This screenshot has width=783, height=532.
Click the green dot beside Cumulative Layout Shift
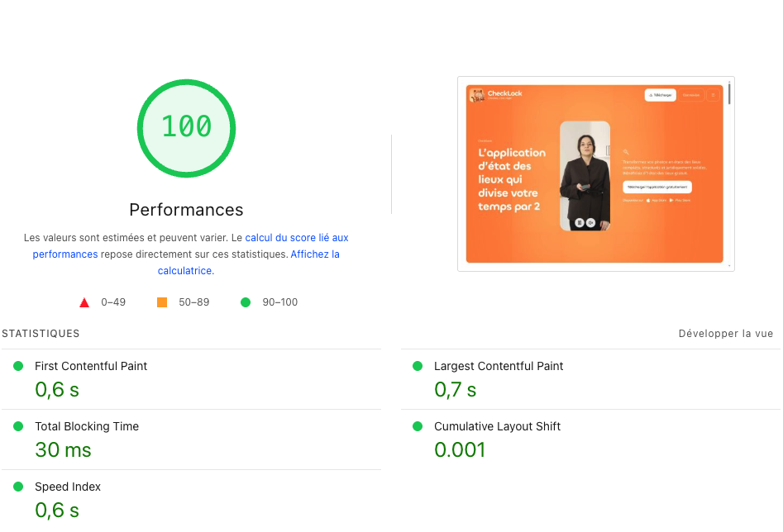tap(418, 426)
